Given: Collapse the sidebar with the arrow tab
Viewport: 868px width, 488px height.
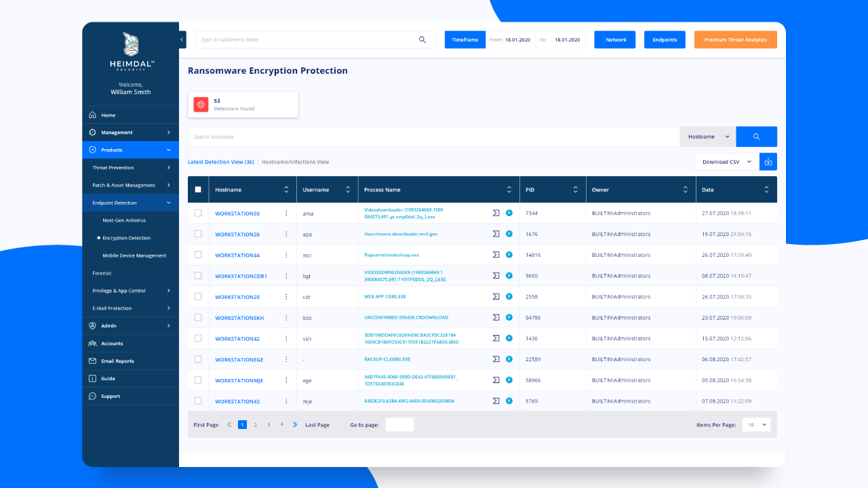Looking at the screenshot, I should [182, 40].
